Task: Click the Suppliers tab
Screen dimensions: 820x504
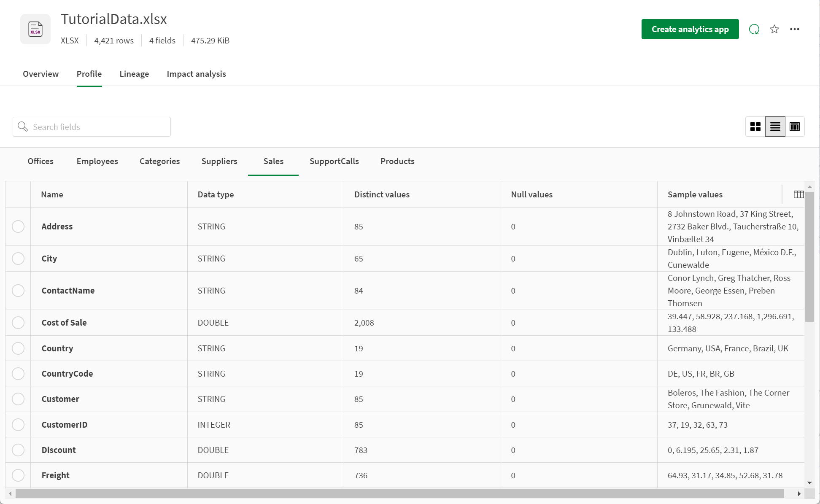Action: tap(220, 161)
